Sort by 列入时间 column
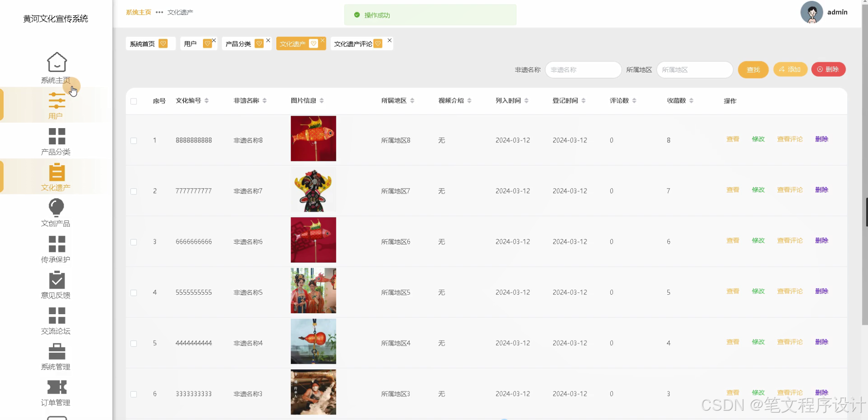The height and width of the screenshot is (420, 868). 527,101
